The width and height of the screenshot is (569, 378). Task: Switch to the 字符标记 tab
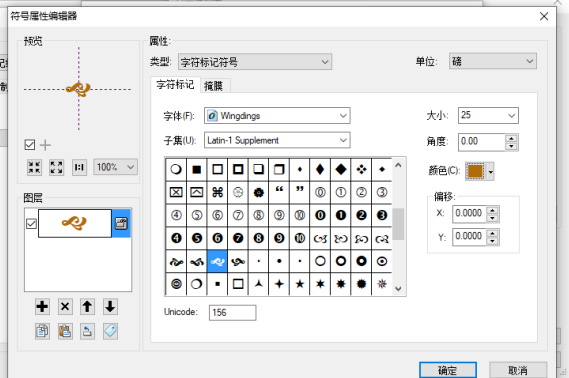point(175,85)
